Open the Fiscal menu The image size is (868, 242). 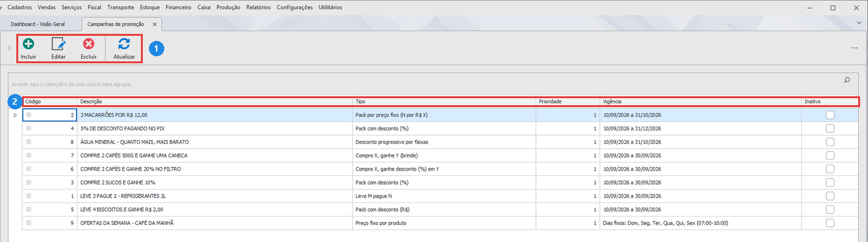click(94, 8)
